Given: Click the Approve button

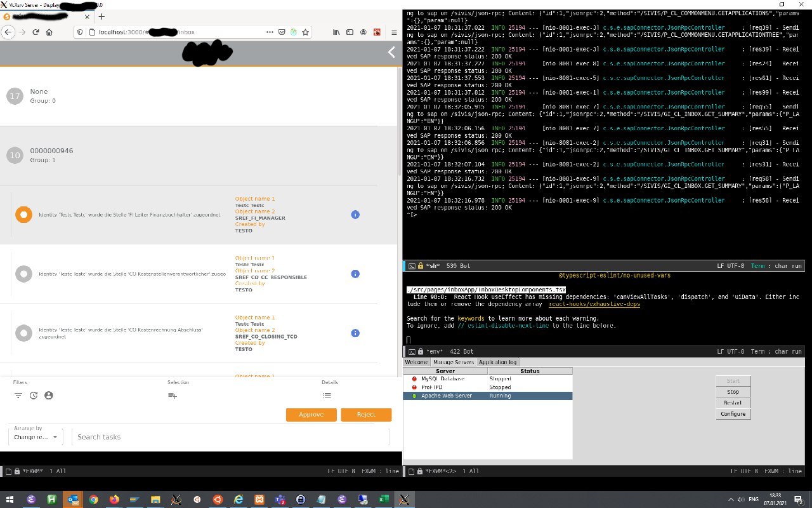Looking at the screenshot, I should coord(311,415).
